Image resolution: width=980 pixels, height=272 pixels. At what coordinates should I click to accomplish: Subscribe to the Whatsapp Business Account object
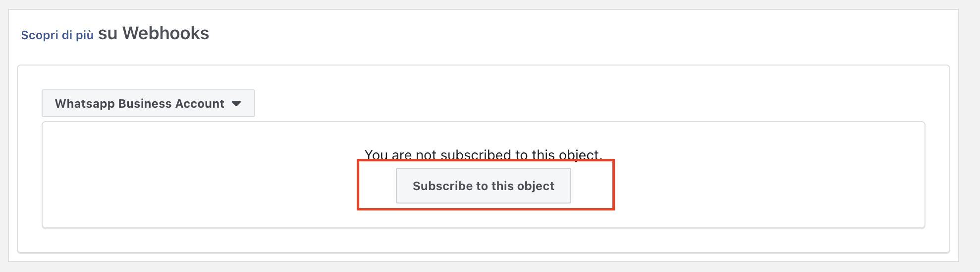tap(483, 186)
